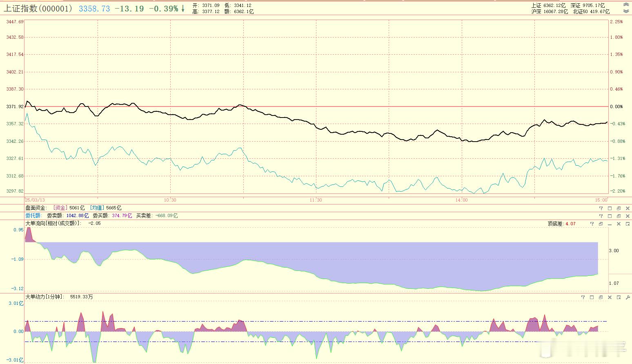Viewport: 632px width, 364px height.
Task: Restore the 大单动力 panel window
Action: [601, 297]
